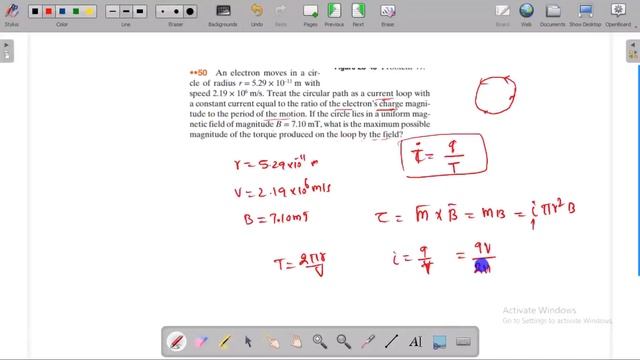Expand the left side panel
Screen dimensions: 640x360
click(x=7, y=51)
